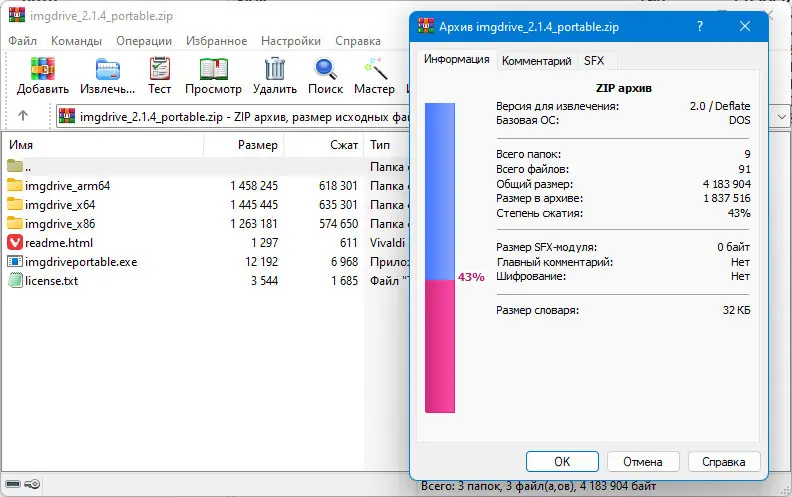Image resolution: width=792 pixels, height=497 pixels.
Task: Open the Просмотр (View) book icon
Action: click(x=214, y=69)
